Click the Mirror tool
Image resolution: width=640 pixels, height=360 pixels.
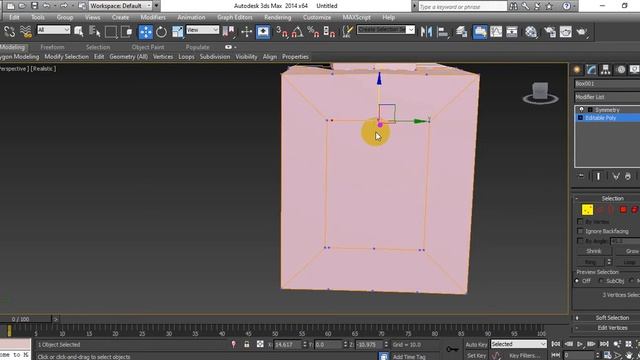(426, 32)
